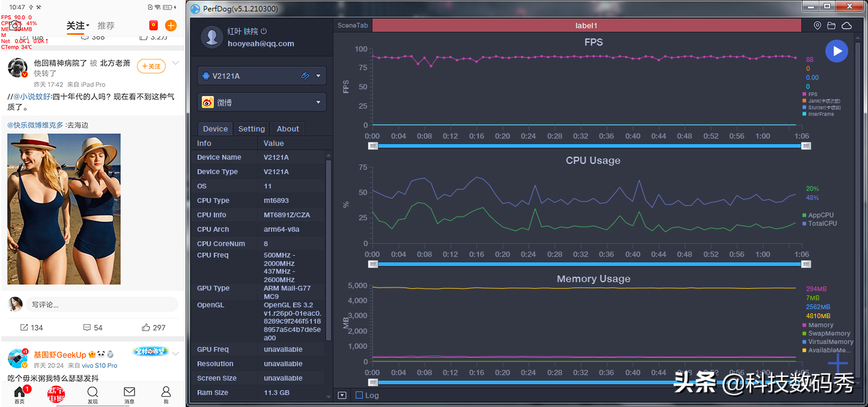Open the cloud upload icon in PerfDog

(846, 26)
